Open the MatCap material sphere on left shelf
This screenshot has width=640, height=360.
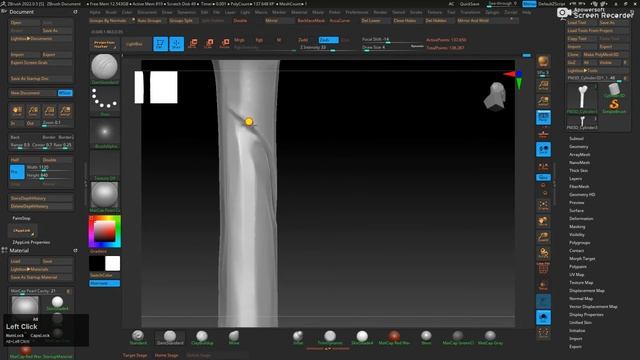click(x=104, y=197)
